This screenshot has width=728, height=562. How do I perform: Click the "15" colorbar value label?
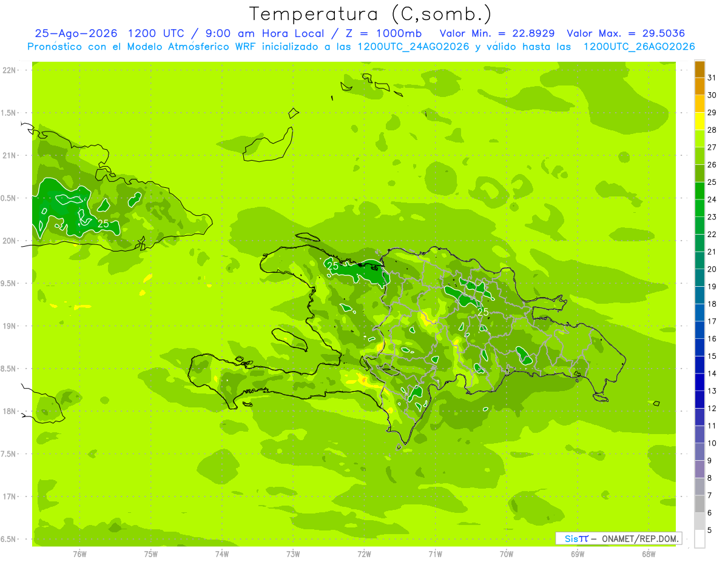click(x=712, y=356)
